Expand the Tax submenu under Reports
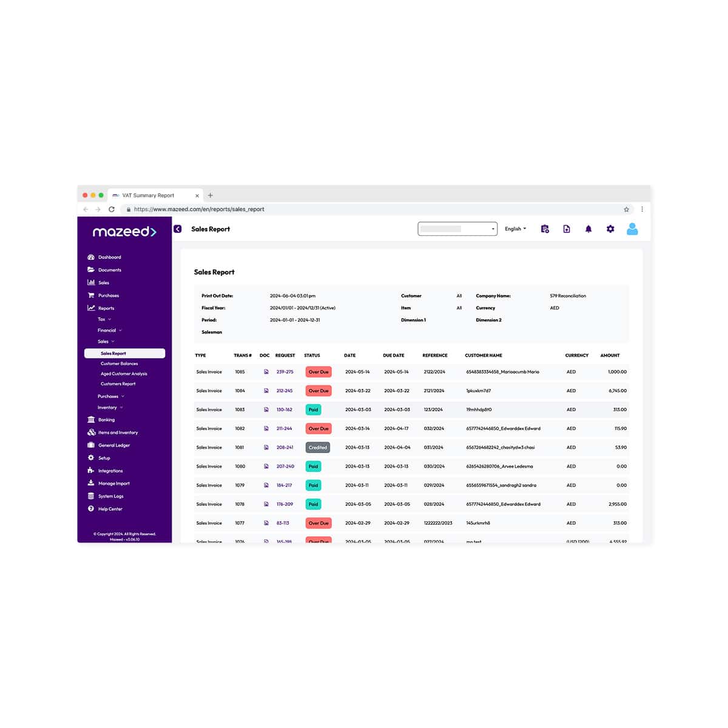Image resolution: width=728 pixels, height=728 pixels. (x=104, y=319)
